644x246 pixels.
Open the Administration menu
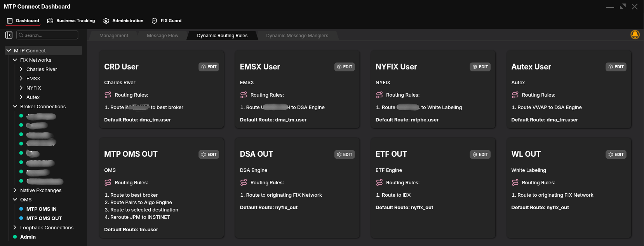123,21
